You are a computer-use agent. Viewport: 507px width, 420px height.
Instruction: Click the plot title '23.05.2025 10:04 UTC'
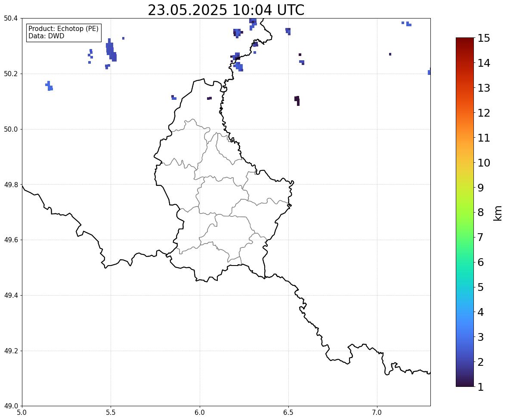(226, 10)
